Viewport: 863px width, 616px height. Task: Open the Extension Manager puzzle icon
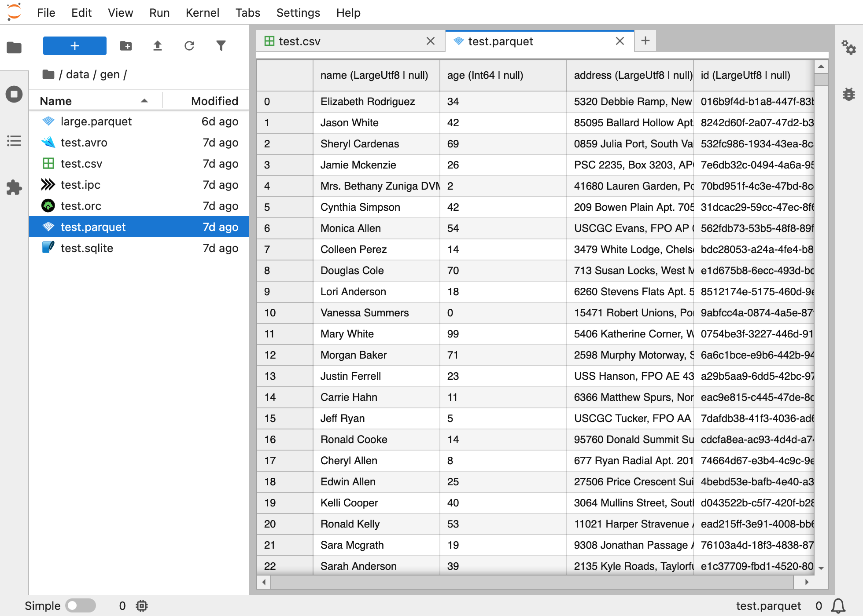click(14, 187)
